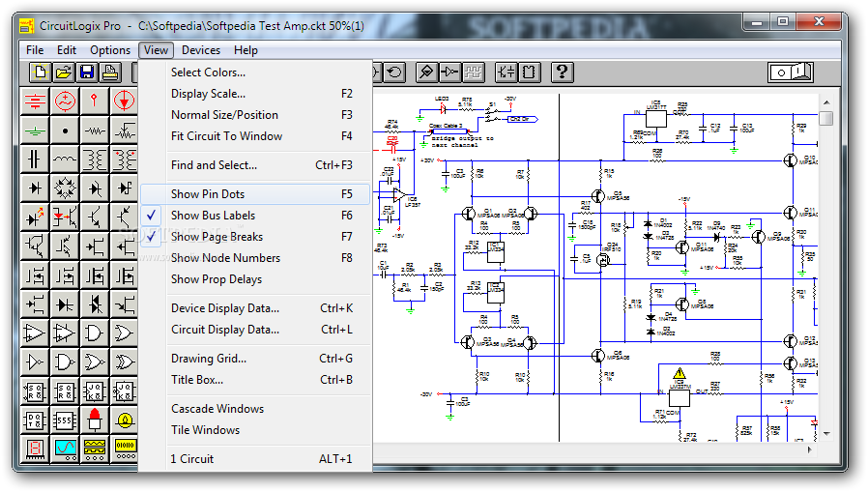Click the vertical scrollbar thumb
The height and width of the screenshot is (492, 868).
825,119
